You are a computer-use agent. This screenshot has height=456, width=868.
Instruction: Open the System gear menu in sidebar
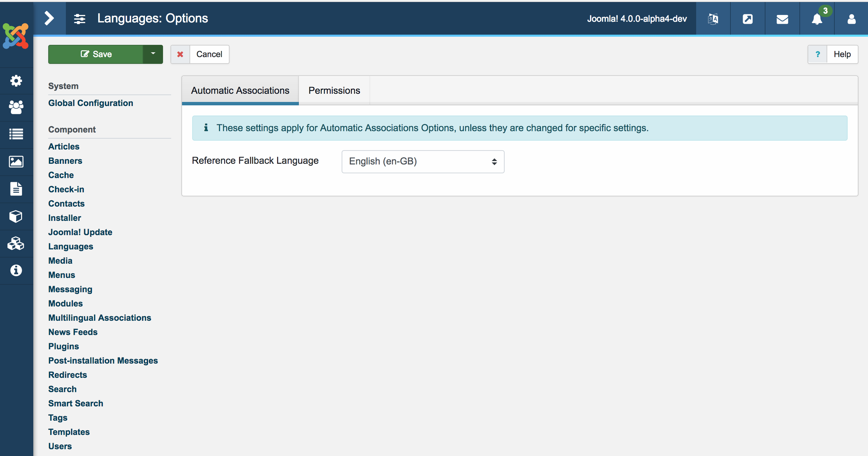[x=16, y=81]
